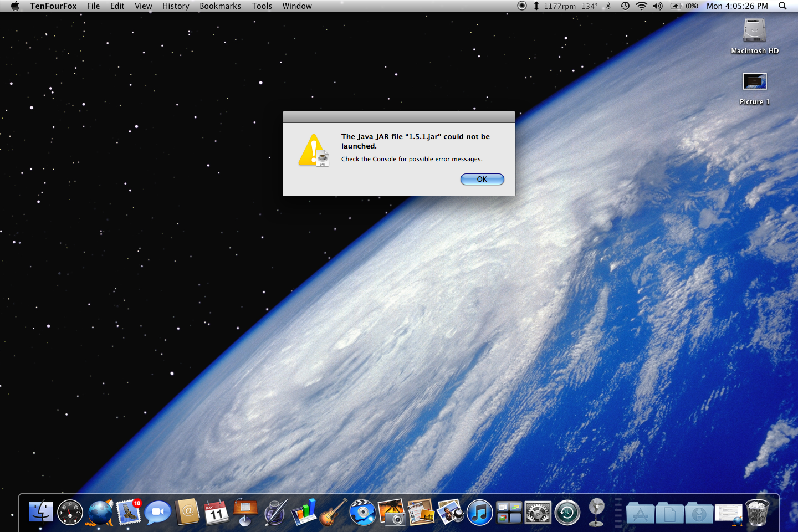
Task: Open Mail with 10 unread badge
Action: (129, 512)
